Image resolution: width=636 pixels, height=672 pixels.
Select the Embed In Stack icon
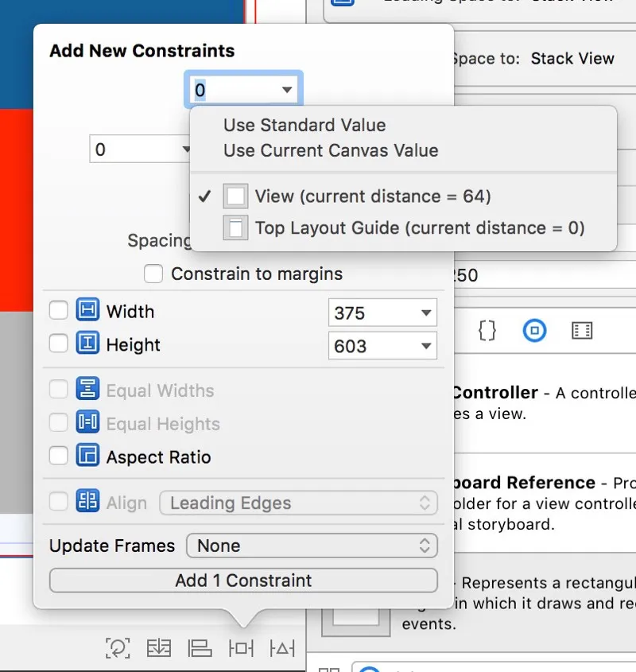point(159,648)
